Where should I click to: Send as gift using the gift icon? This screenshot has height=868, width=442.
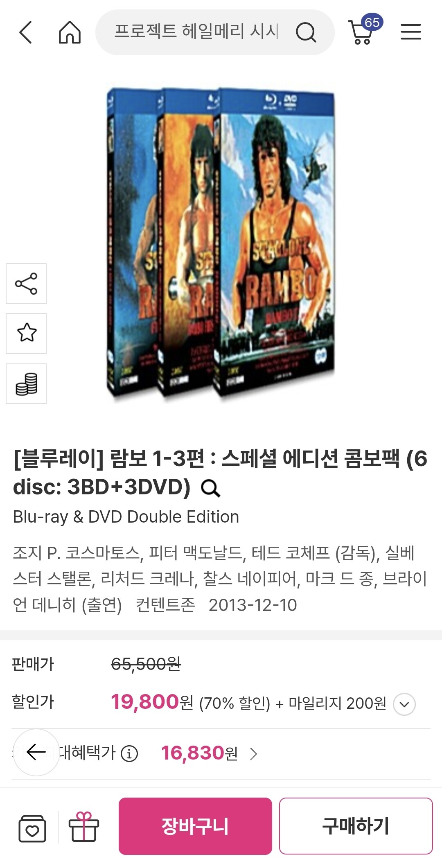point(83,827)
